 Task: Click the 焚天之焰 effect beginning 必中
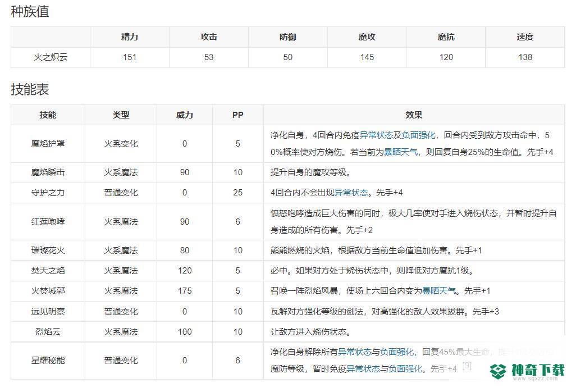pos(372,271)
